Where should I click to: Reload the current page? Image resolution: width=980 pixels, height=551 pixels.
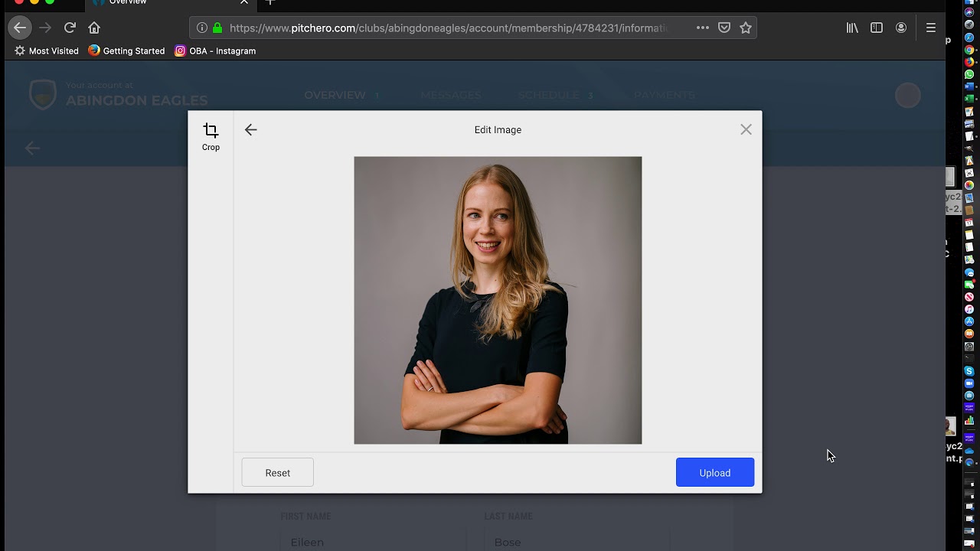(x=70, y=28)
